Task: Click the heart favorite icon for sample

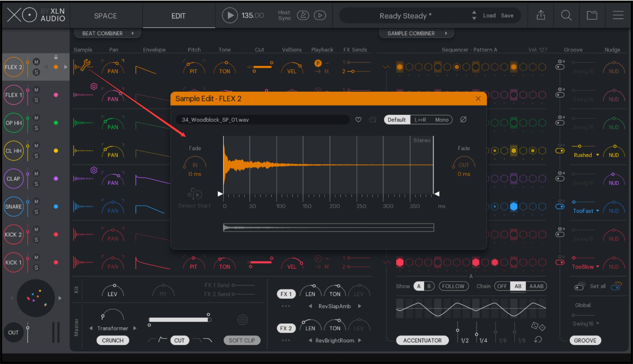Action: [358, 120]
